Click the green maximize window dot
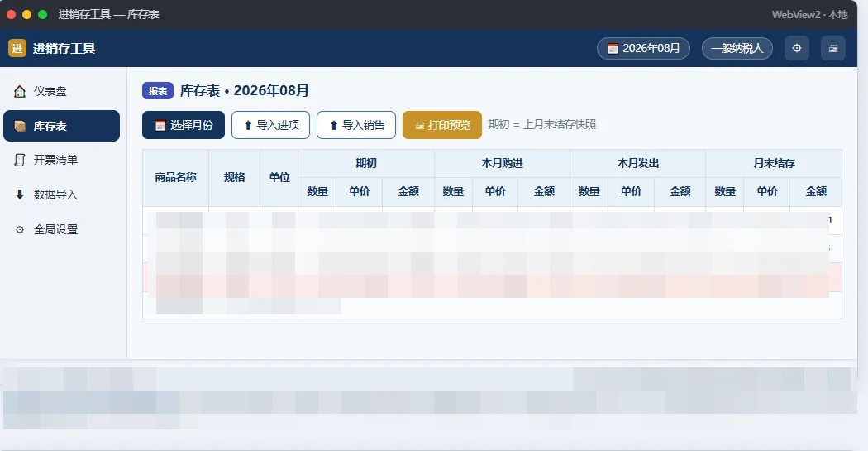 [43, 14]
